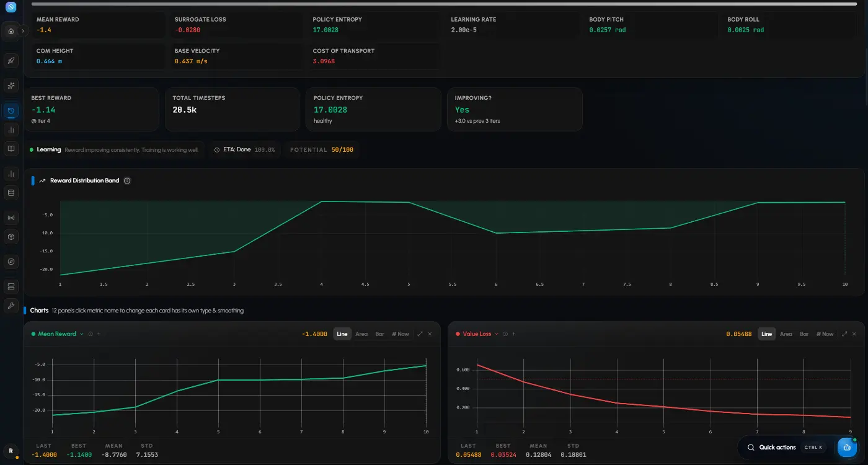The height and width of the screenshot is (465, 868).
Task: Switch Mean Reward chart to Area view
Action: [361, 334]
